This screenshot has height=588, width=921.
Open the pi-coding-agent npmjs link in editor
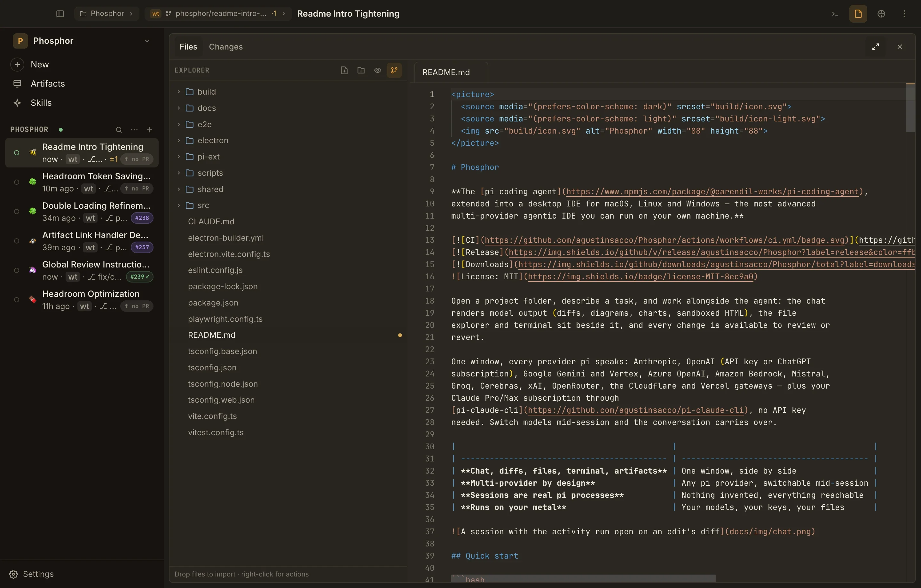pos(712,192)
